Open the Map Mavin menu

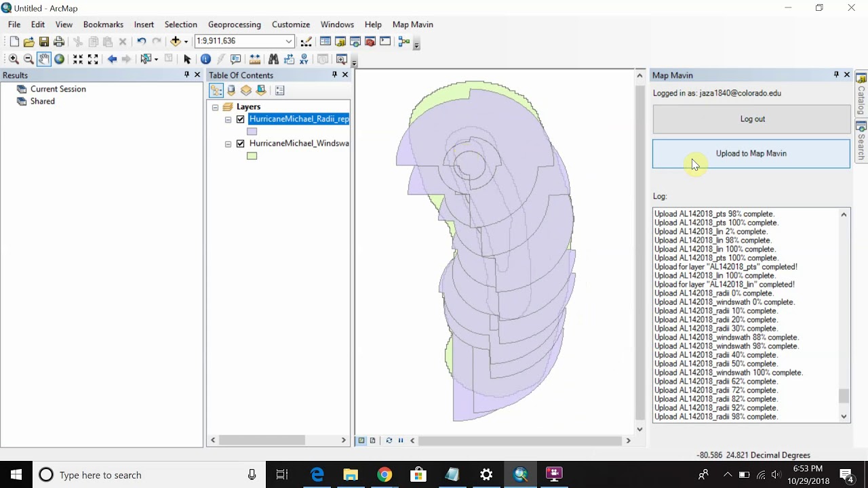pos(413,24)
